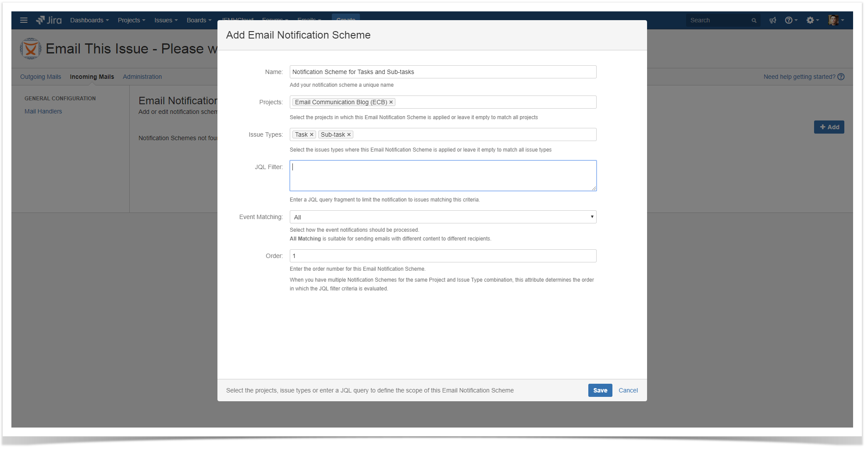Click the GENERAL CONFIGURATION heading
868x449 pixels.
coord(60,99)
